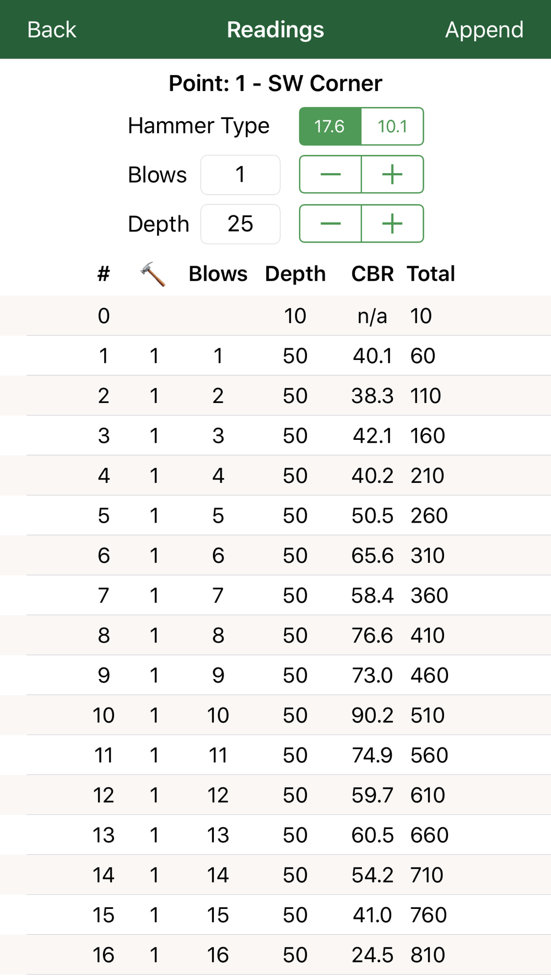Edit the Depth value field

[240, 224]
